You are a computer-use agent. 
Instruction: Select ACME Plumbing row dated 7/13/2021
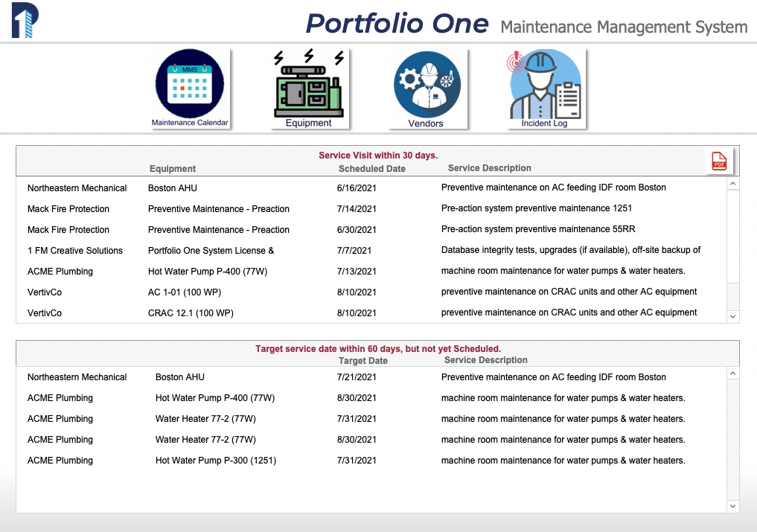(371, 272)
